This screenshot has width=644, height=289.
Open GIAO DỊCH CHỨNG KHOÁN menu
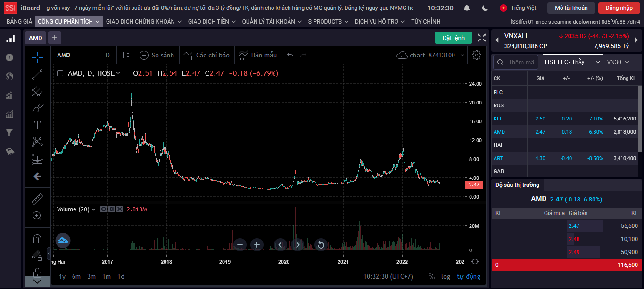click(x=144, y=21)
